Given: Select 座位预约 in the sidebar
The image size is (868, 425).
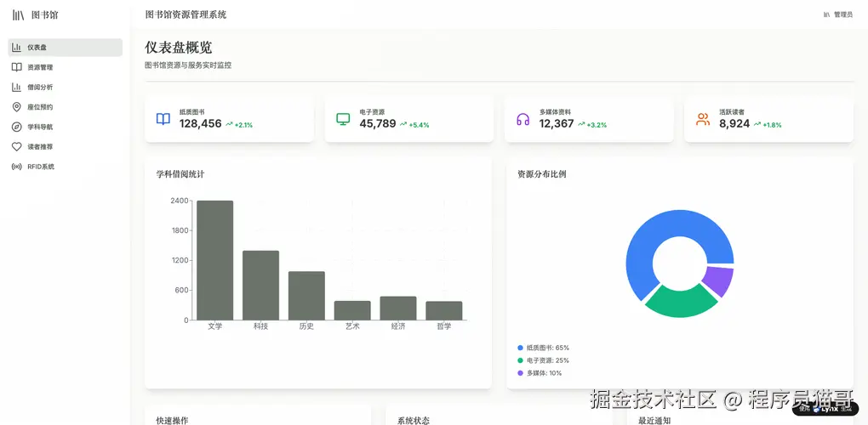Looking at the screenshot, I should [x=66, y=107].
